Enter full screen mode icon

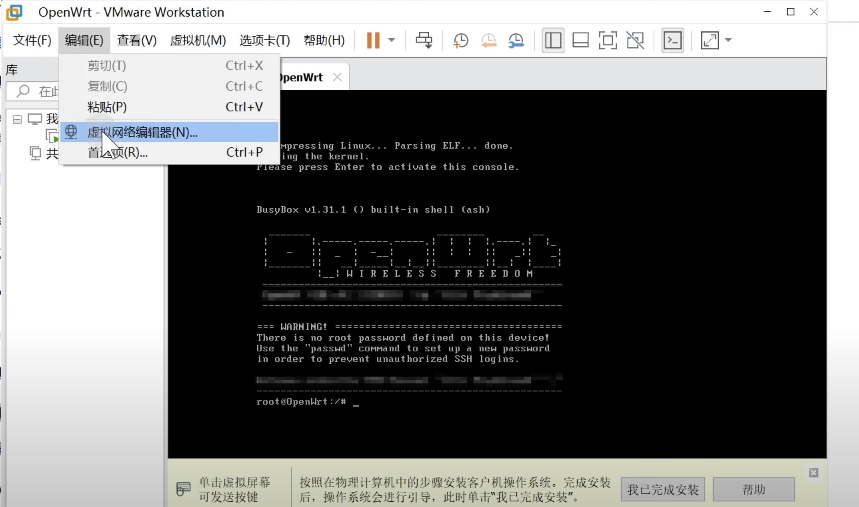[x=607, y=40]
